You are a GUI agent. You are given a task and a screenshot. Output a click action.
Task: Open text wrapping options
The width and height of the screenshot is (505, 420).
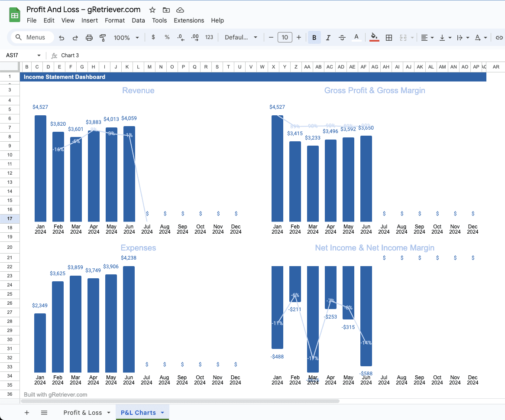coord(463,38)
